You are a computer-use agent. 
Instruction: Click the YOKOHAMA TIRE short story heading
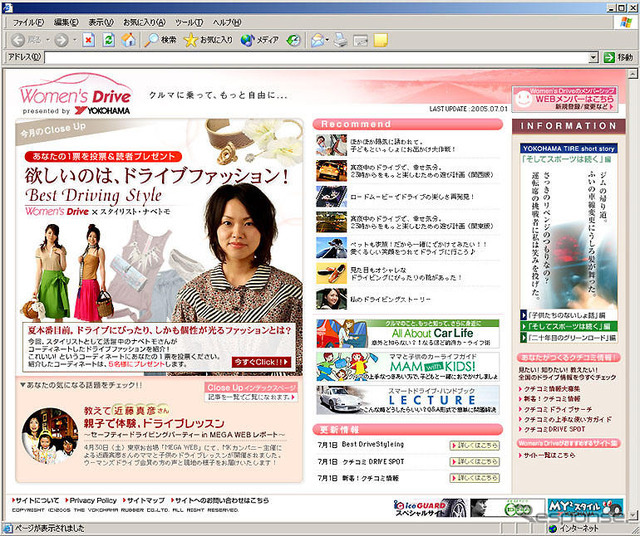[x=569, y=148]
